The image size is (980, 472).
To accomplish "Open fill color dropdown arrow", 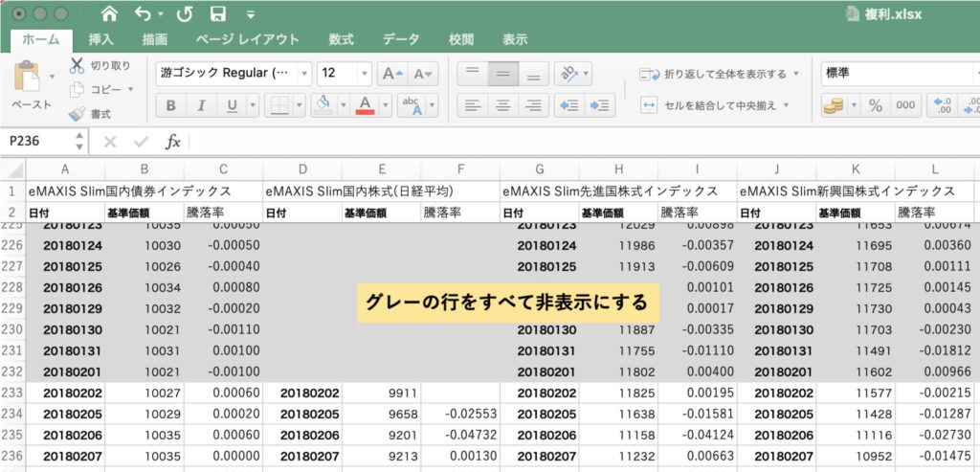I will point(344,105).
